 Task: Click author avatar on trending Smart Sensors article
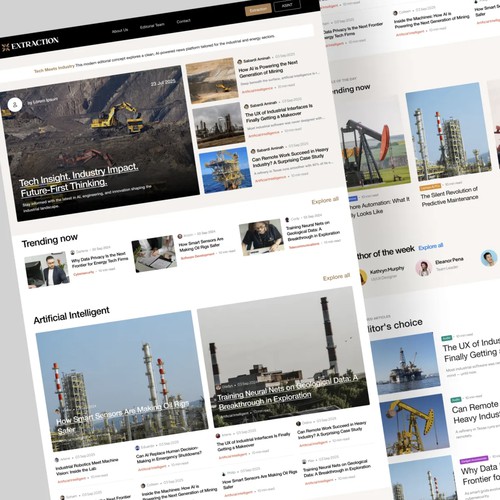pos(180,236)
